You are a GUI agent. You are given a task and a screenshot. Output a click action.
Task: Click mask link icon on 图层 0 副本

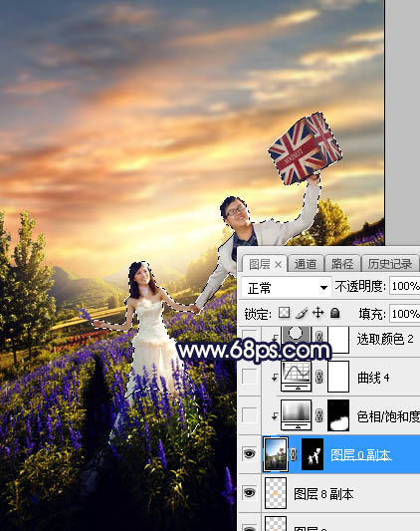(x=294, y=454)
